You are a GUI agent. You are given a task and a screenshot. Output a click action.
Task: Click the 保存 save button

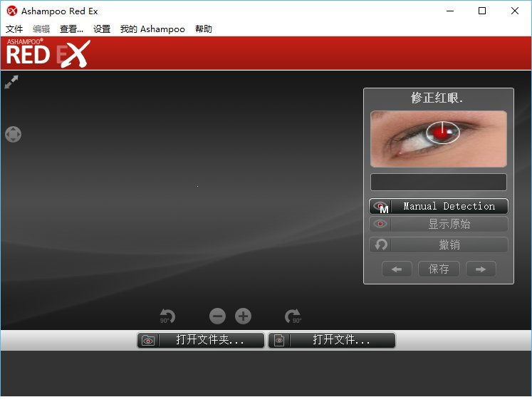[x=439, y=269]
